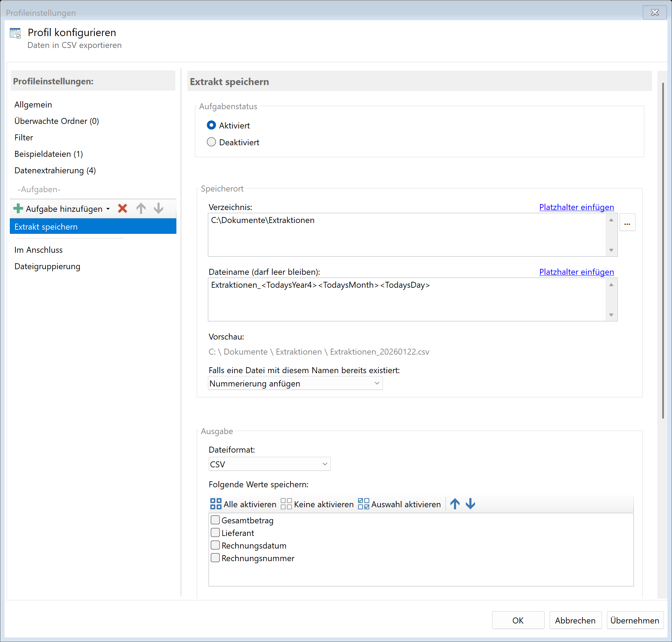
Task: Open Aufgabe hinzufügen dropdown arrow
Action: 108,209
